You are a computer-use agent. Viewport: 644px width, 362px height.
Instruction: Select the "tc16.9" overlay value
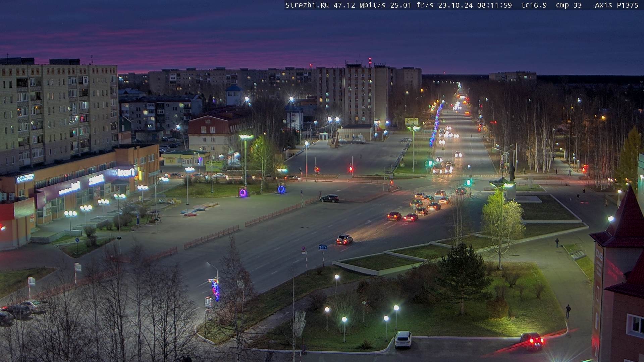coord(534,5)
